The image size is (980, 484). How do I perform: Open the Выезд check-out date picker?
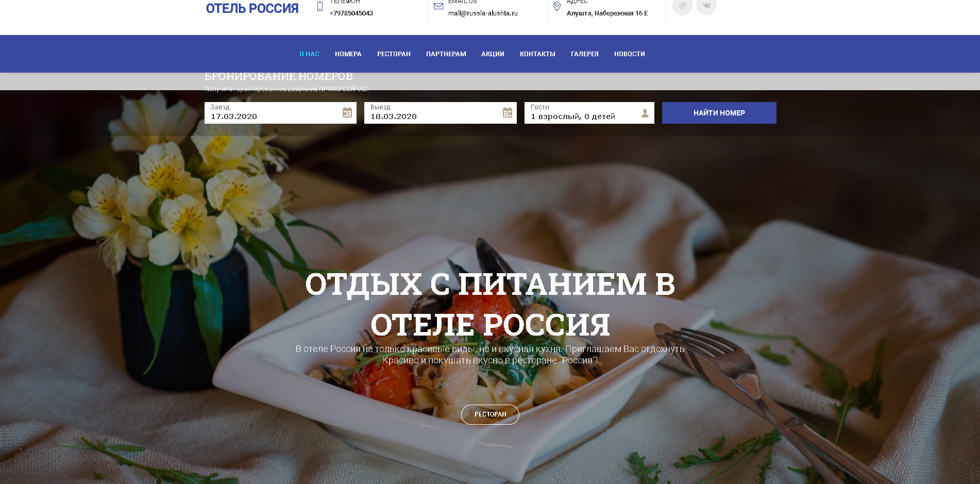[441, 113]
